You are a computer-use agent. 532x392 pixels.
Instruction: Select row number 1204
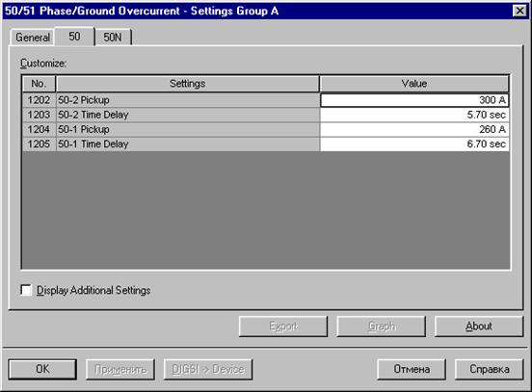click(39, 129)
